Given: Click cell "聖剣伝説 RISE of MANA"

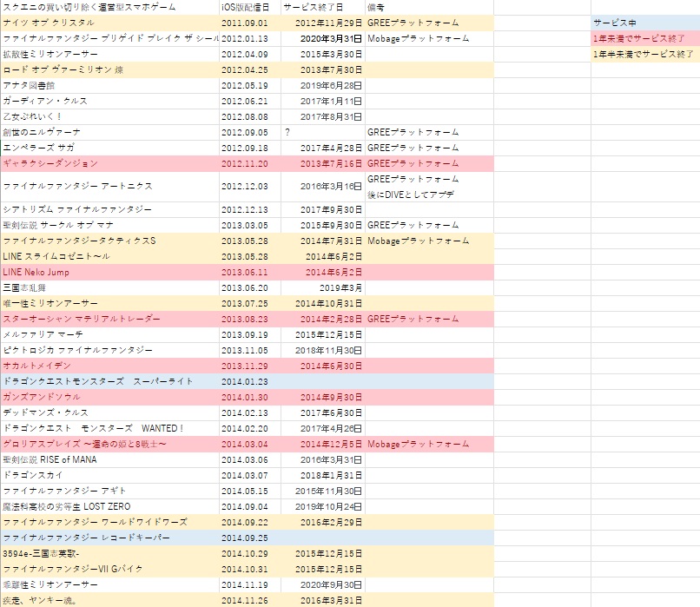Looking at the screenshot, I should pyautogui.click(x=109, y=459).
